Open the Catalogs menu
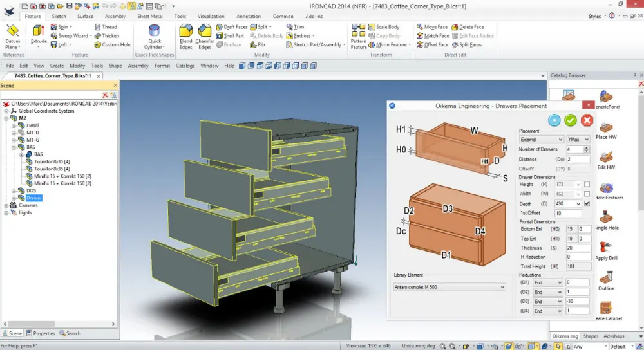The width and height of the screenshot is (644, 350). click(185, 66)
